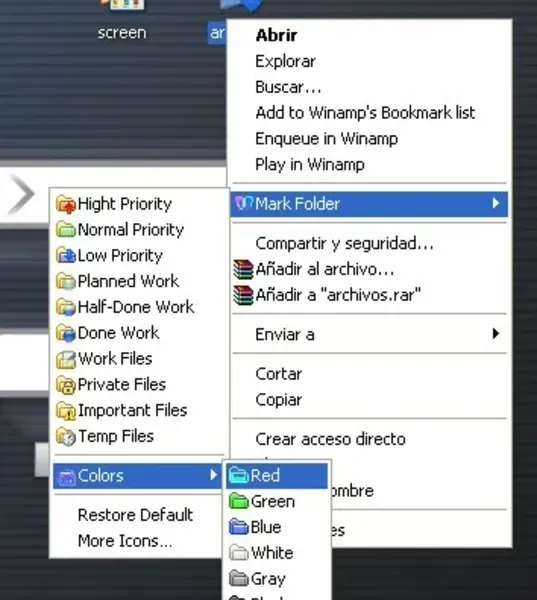Click the Hight Priority folder icon
Screen dimensions: 537x600
click(x=65, y=204)
